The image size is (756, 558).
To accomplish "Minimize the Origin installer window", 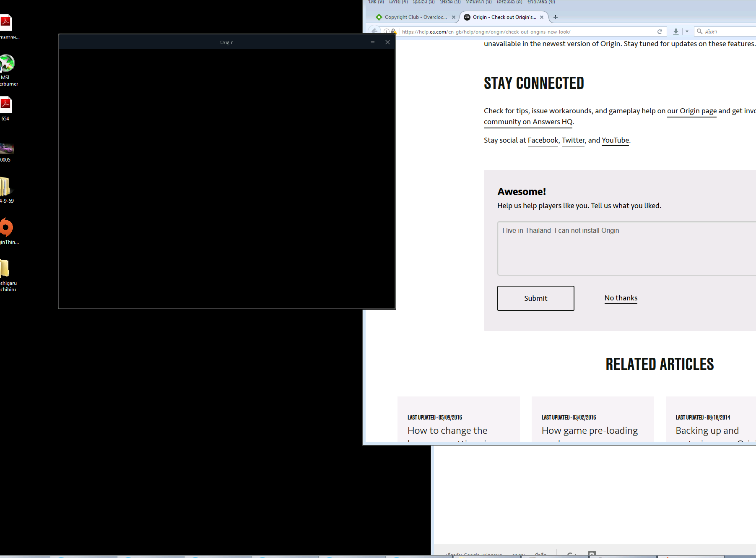I will pos(372,42).
